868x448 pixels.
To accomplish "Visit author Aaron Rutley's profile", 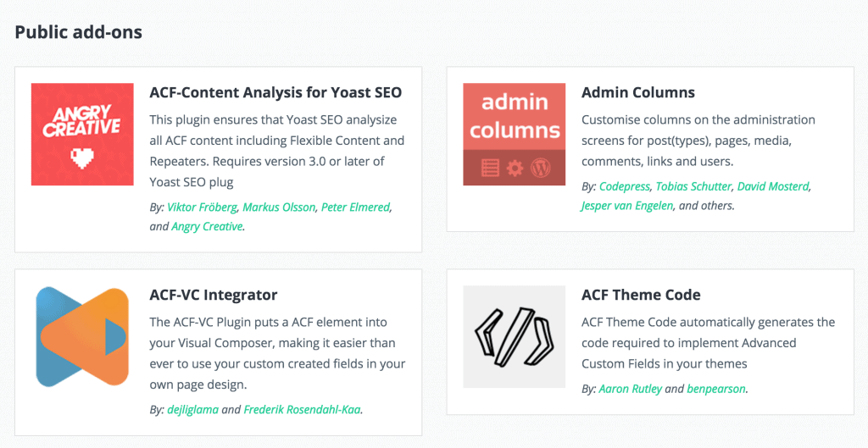I will (x=630, y=389).
